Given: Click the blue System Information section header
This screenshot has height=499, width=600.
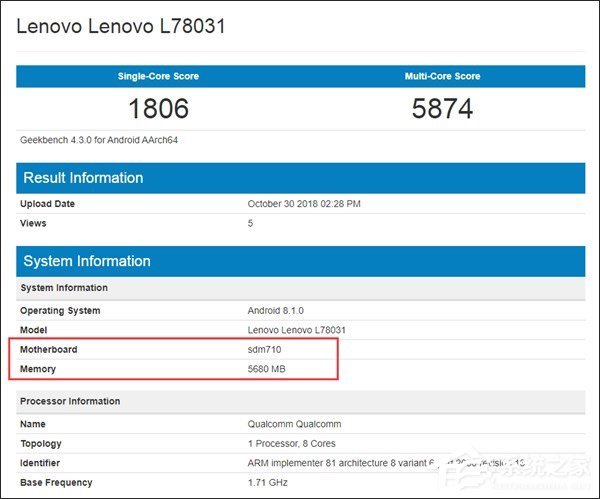Looking at the screenshot, I should [x=300, y=261].
